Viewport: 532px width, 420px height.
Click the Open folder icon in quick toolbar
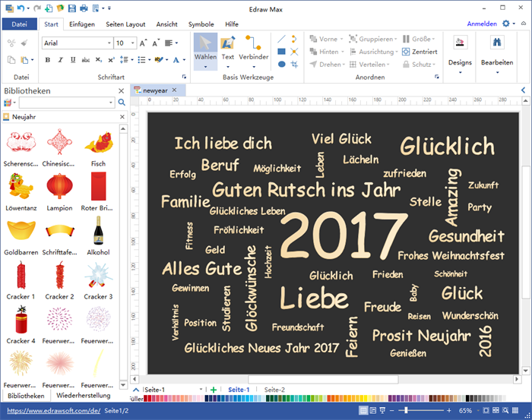click(60, 8)
